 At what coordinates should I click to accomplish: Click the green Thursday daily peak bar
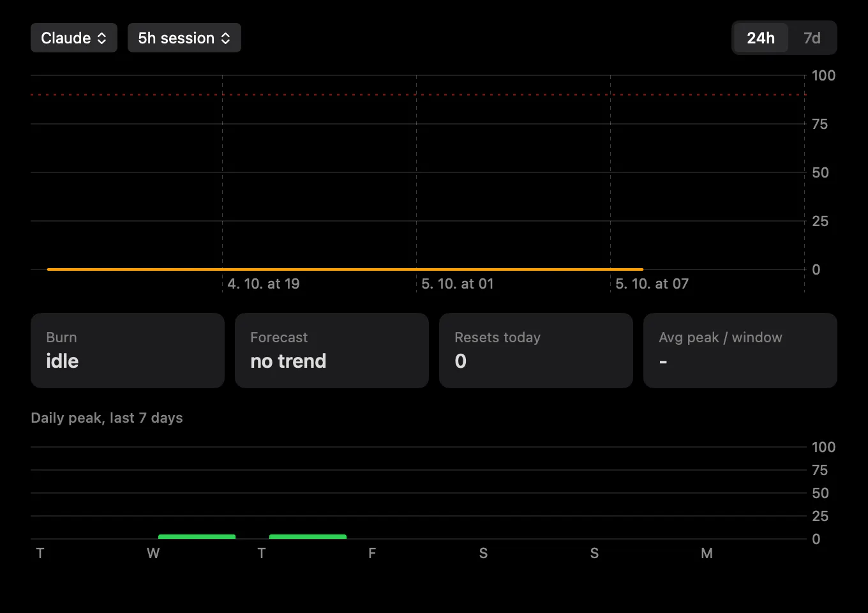[x=308, y=537]
